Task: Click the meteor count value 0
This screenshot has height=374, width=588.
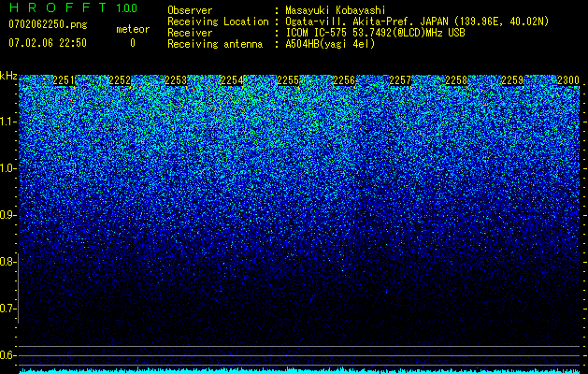Action: click(133, 43)
